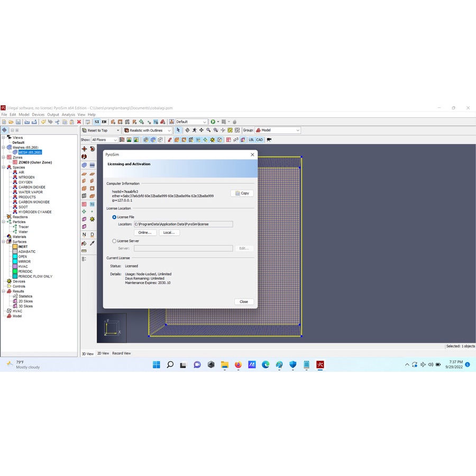Open the Model menu
This screenshot has height=476, width=476.
(24, 114)
